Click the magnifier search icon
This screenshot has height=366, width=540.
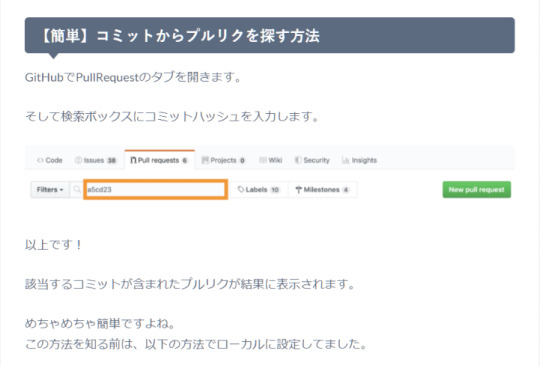point(77,189)
